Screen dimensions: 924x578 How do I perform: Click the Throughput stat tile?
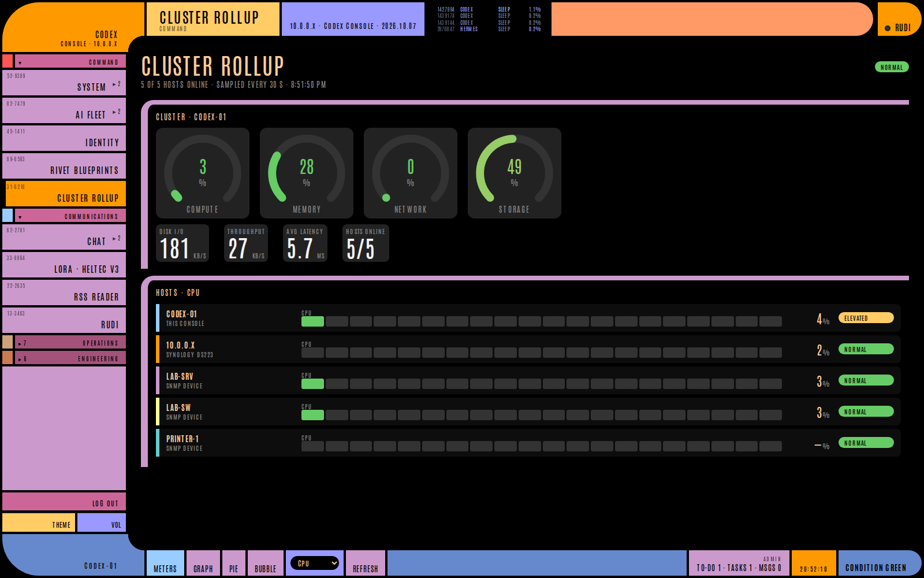coord(246,243)
